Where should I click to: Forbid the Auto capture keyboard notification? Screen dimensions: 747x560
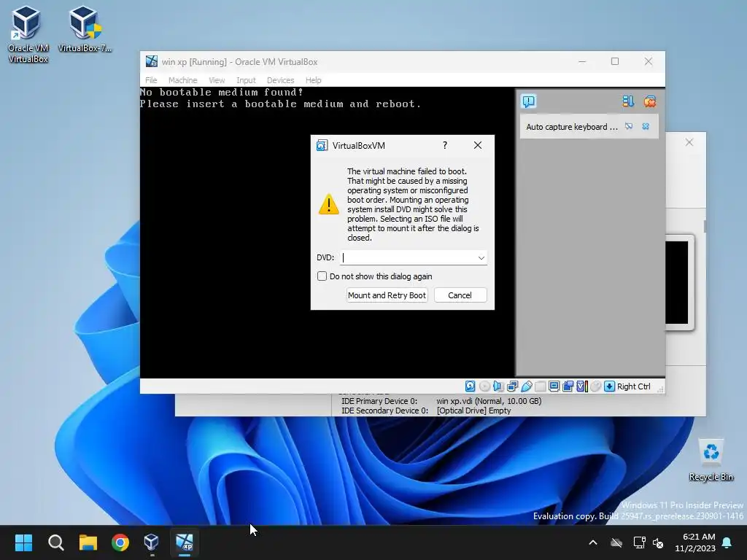(x=629, y=127)
